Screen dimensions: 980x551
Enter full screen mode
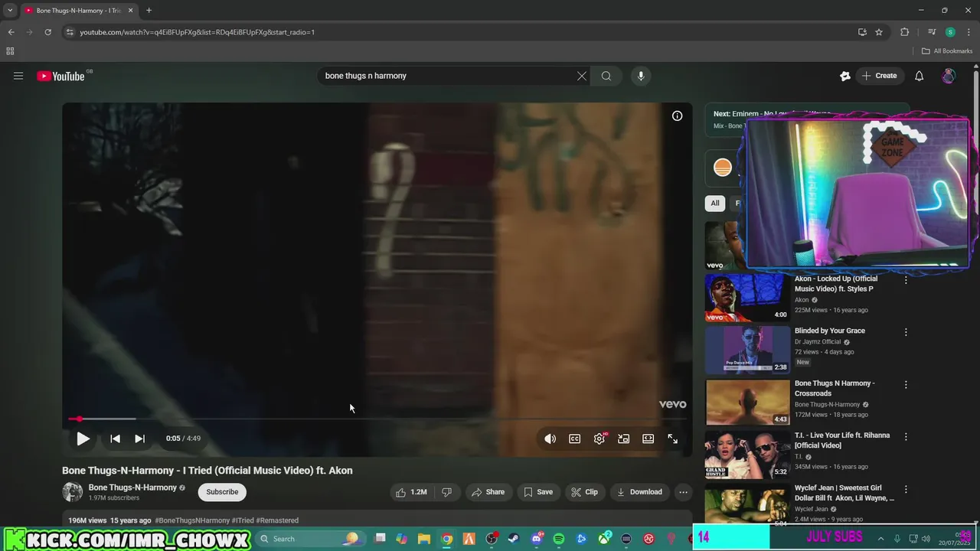672,439
